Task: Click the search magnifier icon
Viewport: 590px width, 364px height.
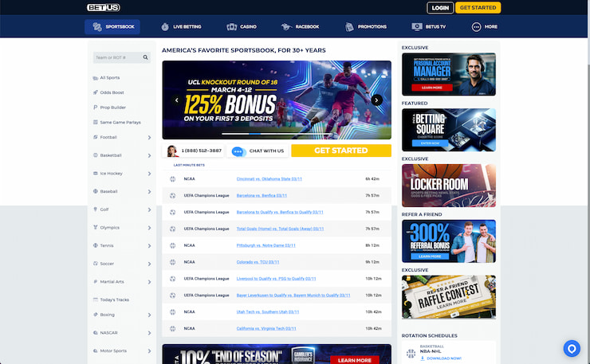Action: click(x=145, y=57)
